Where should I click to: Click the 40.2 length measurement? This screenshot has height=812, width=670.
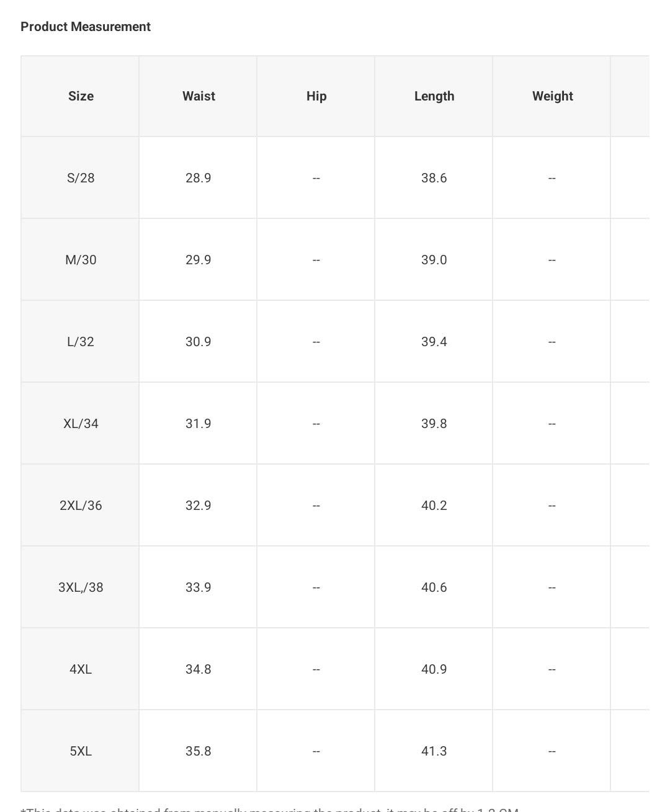(x=434, y=506)
